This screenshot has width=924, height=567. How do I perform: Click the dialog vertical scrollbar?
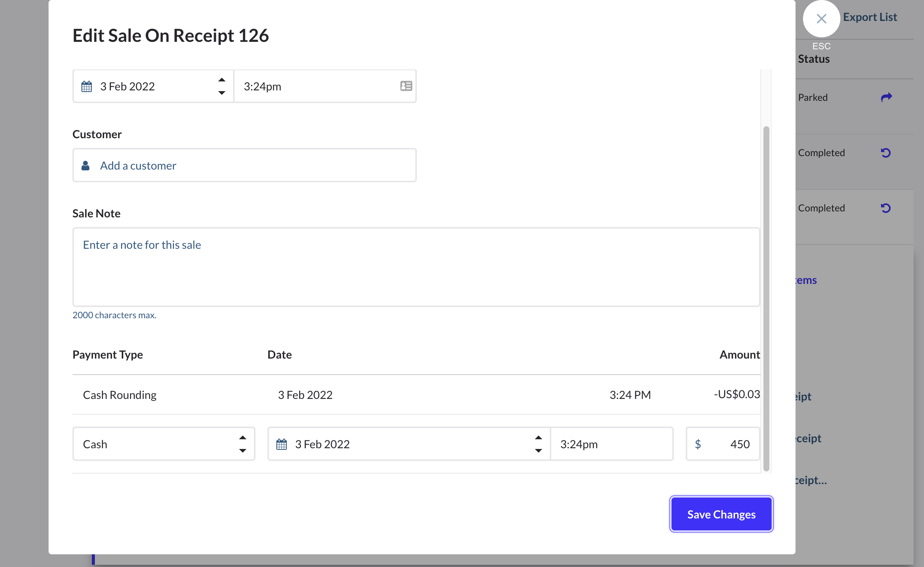tap(766, 298)
